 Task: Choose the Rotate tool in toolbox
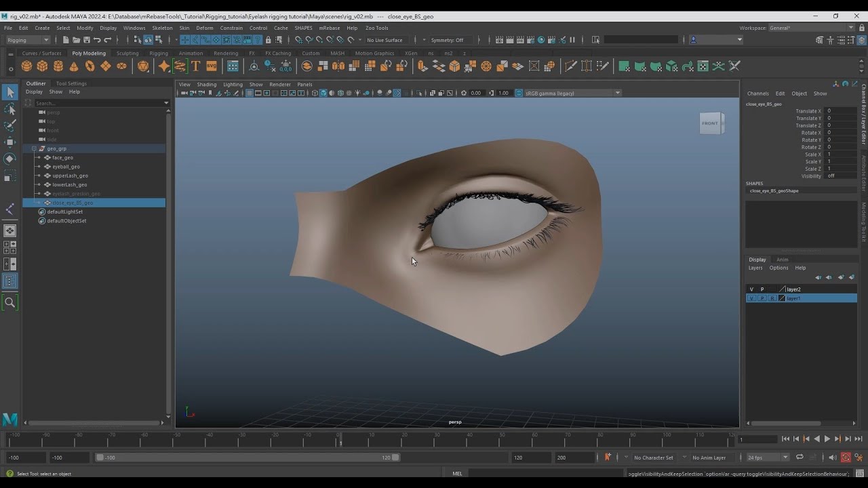(x=10, y=159)
